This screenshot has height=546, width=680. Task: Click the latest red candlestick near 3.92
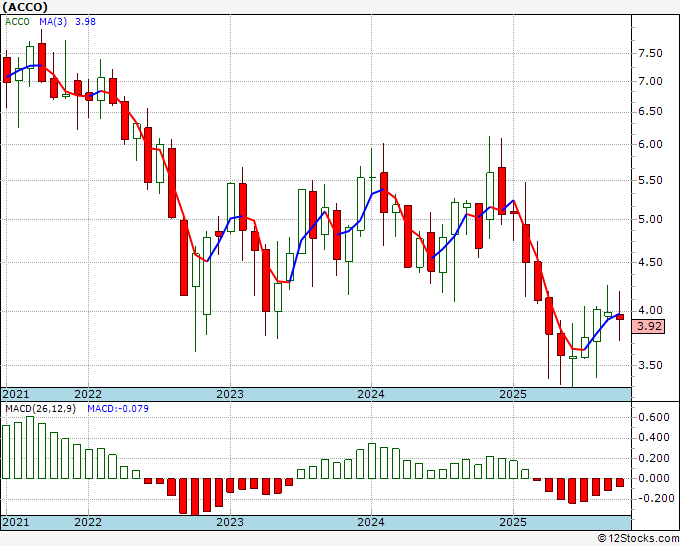[620, 317]
